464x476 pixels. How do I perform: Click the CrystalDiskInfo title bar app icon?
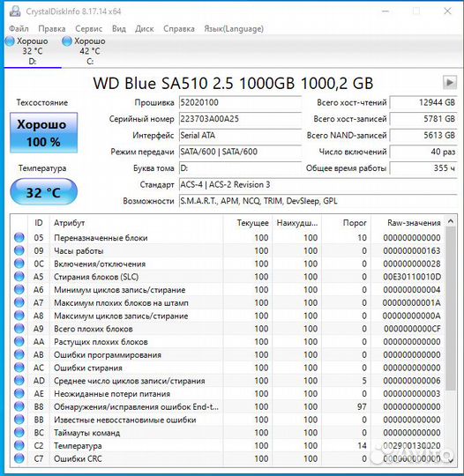[15, 11]
